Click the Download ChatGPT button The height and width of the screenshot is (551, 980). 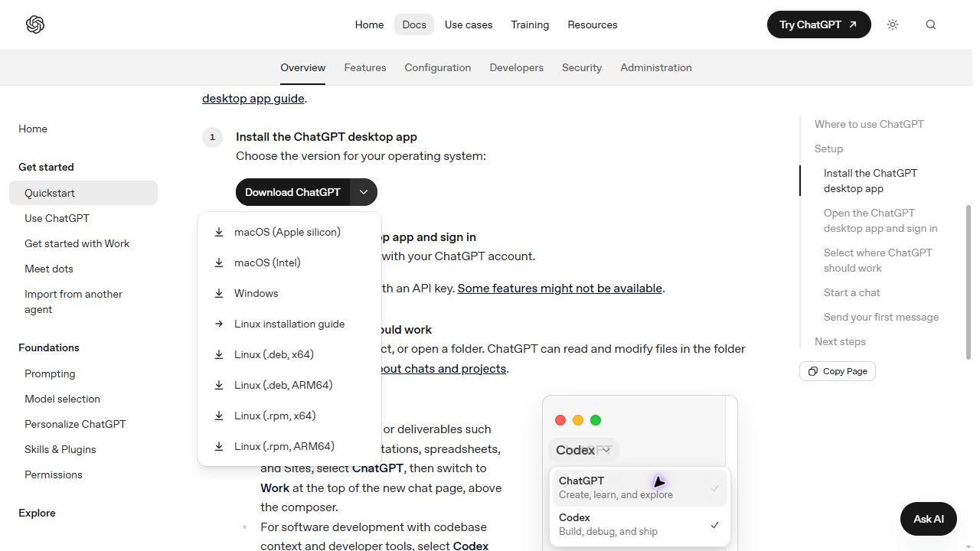(x=292, y=192)
